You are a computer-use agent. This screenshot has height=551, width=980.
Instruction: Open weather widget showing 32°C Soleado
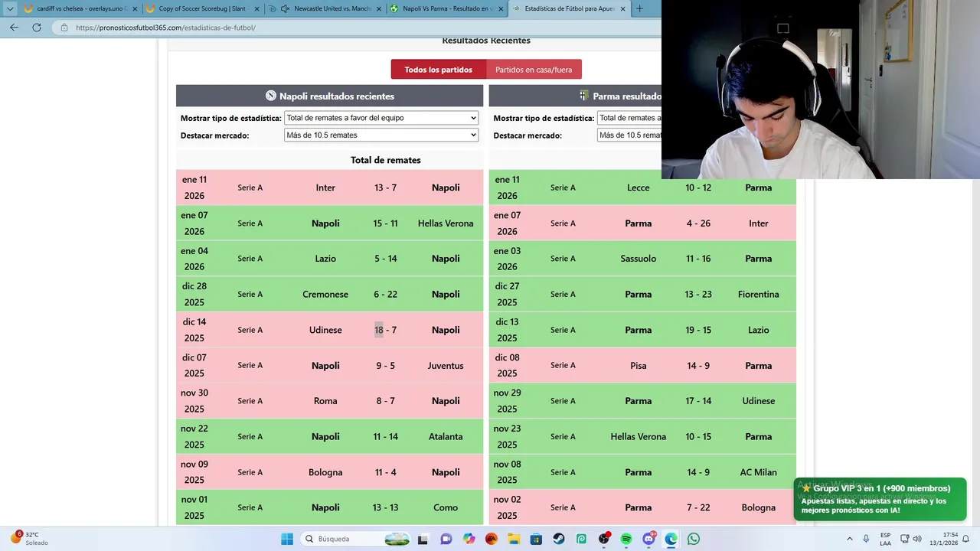(29, 538)
